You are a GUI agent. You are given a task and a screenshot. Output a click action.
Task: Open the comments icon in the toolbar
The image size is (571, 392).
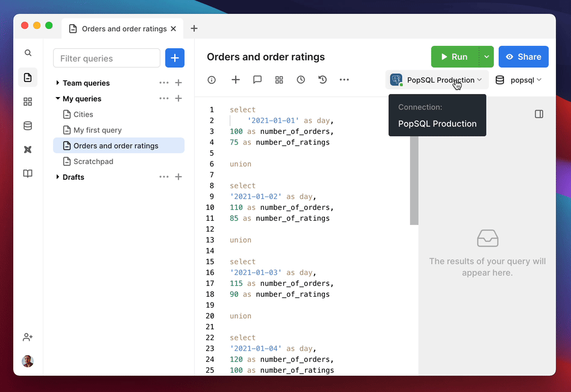257,80
